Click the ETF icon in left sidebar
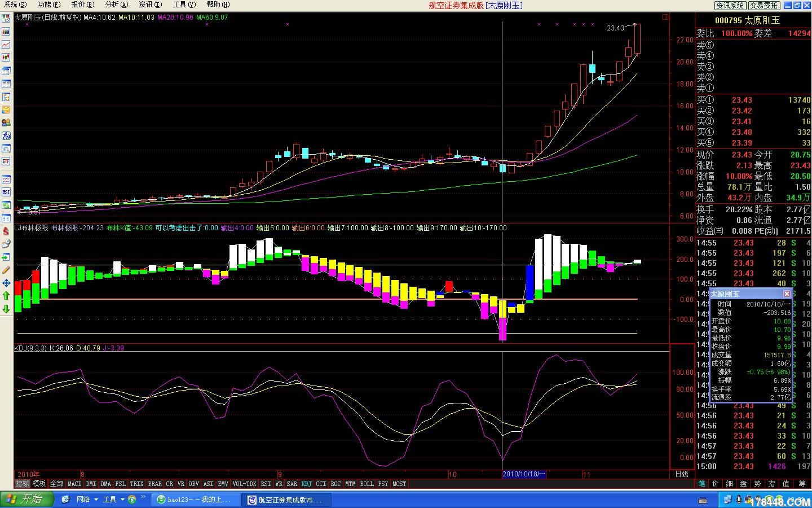 (x=6, y=161)
